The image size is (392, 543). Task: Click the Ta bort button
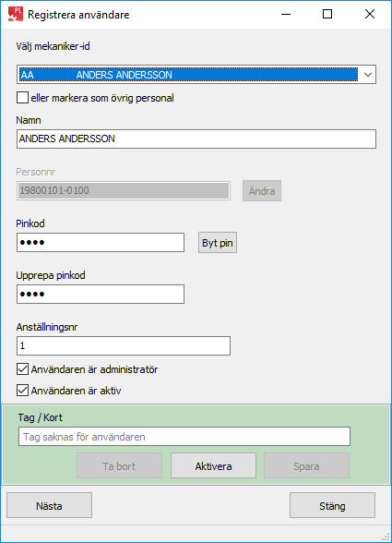point(119,465)
